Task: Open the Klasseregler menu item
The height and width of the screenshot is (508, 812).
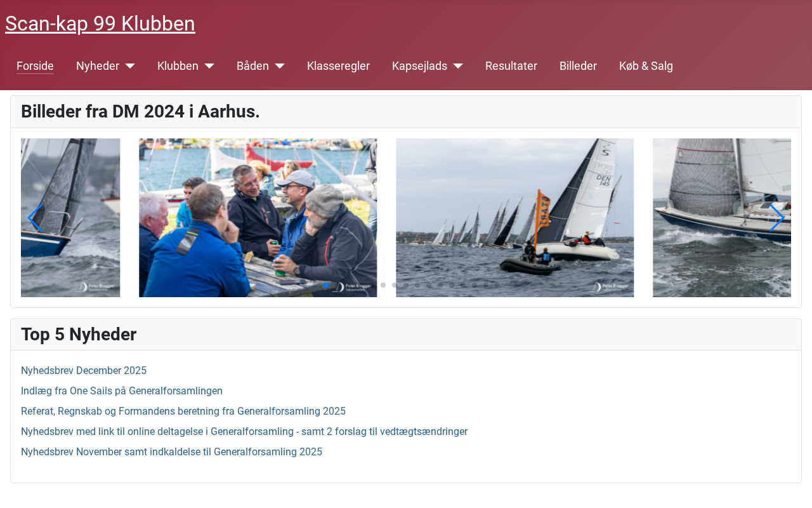Action: (x=338, y=66)
